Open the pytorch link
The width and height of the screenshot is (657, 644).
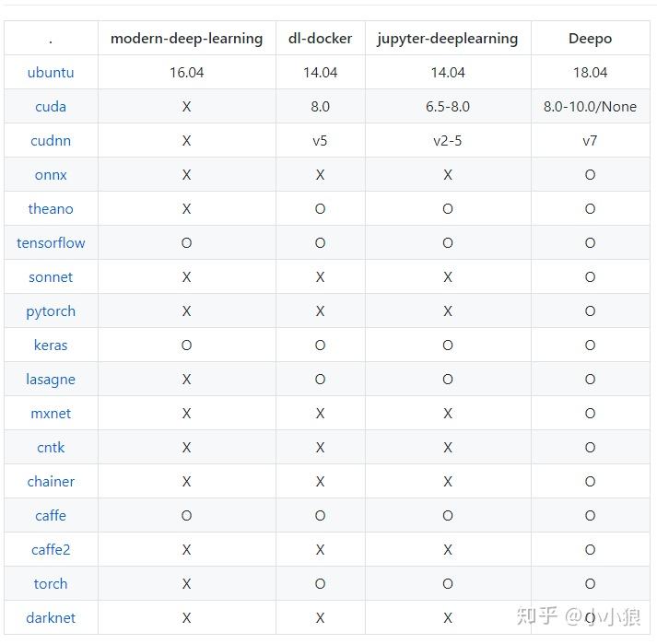point(51,310)
